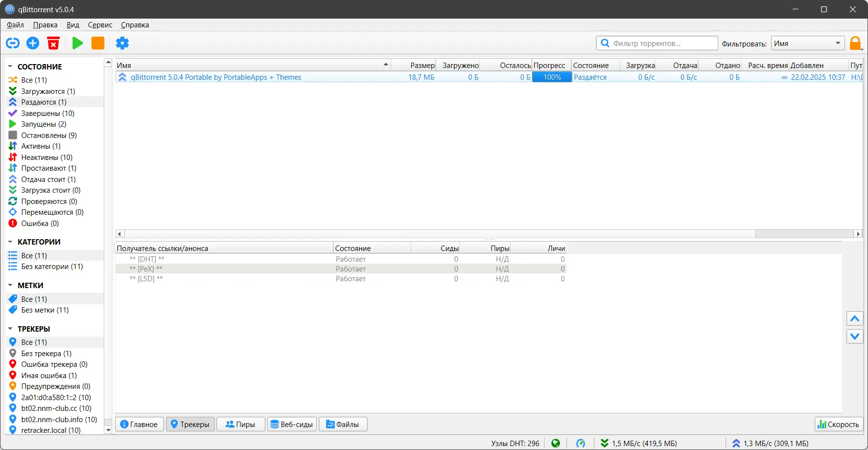Filter by Запущены (2) status
The width and height of the screenshot is (868, 450).
pyautogui.click(x=44, y=124)
